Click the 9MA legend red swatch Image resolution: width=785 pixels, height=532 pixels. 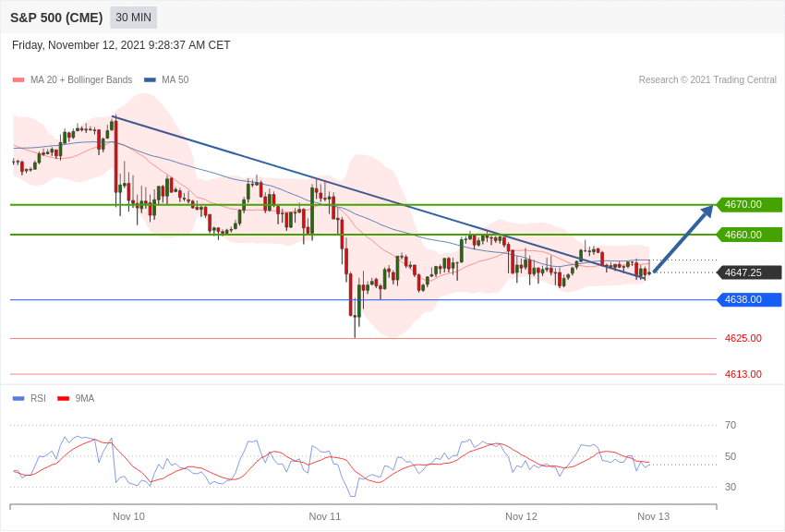64,398
